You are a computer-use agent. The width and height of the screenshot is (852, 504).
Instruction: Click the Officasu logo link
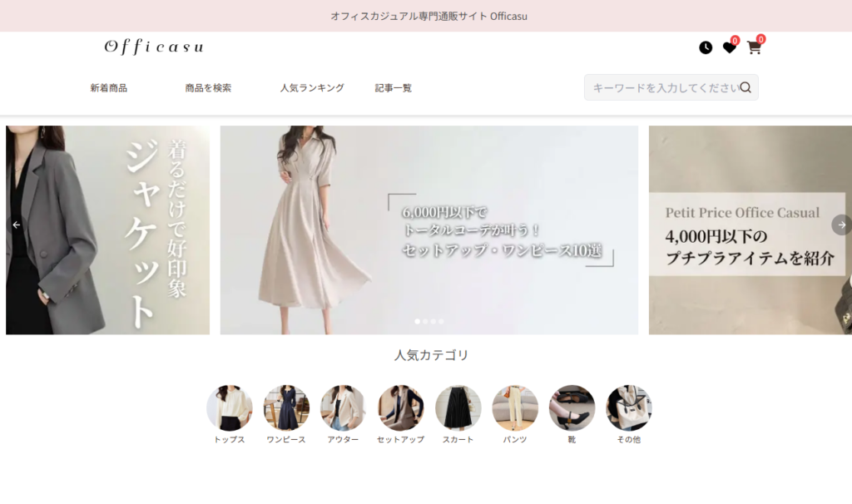click(154, 47)
